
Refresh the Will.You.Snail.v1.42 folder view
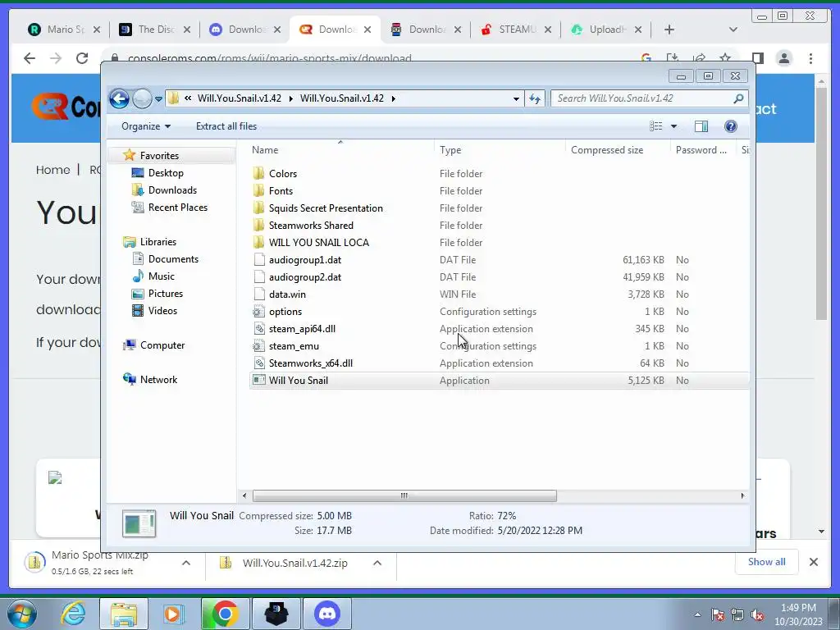[x=535, y=98]
